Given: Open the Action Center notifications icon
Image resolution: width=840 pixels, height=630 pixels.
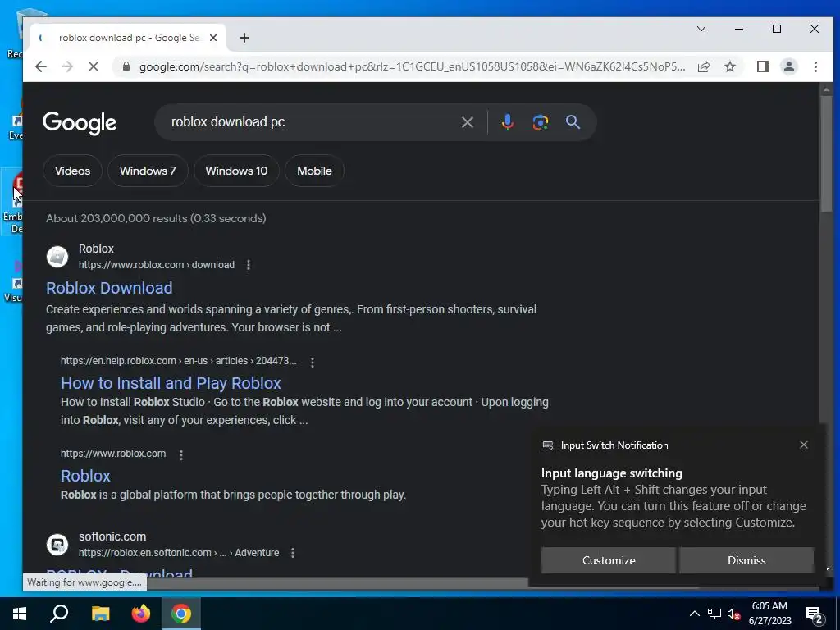Looking at the screenshot, I should pos(815,614).
